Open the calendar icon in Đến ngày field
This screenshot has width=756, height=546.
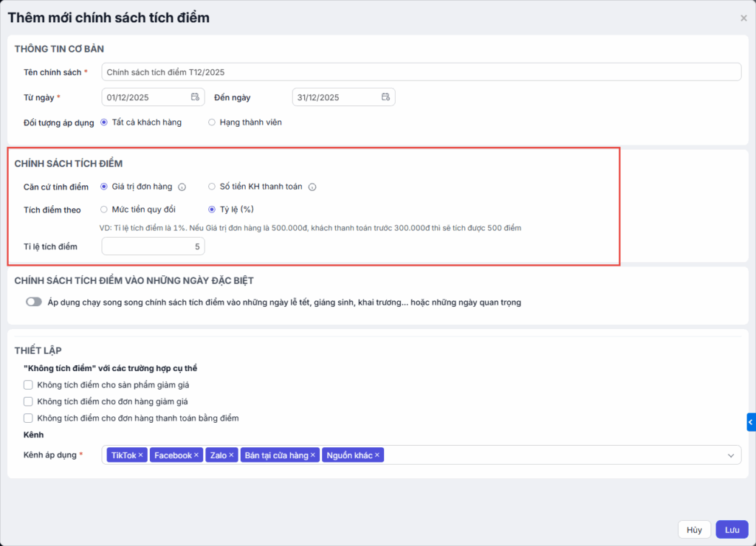point(385,97)
